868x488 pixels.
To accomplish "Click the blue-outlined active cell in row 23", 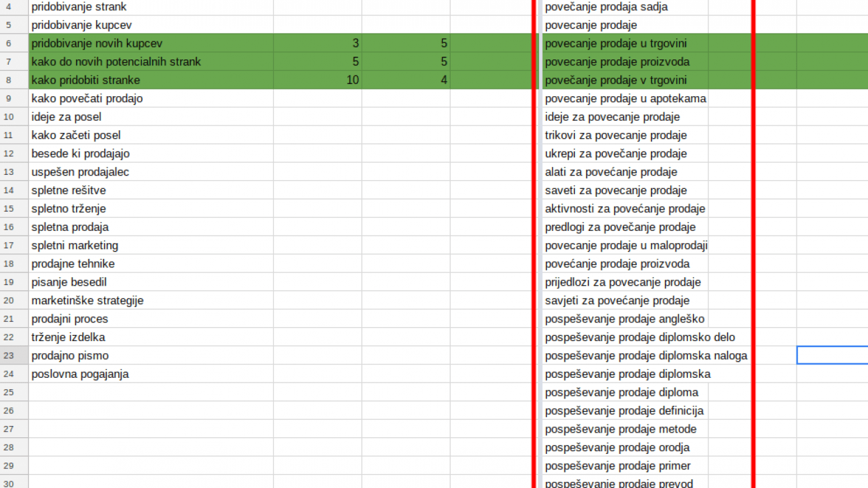I will [833, 356].
